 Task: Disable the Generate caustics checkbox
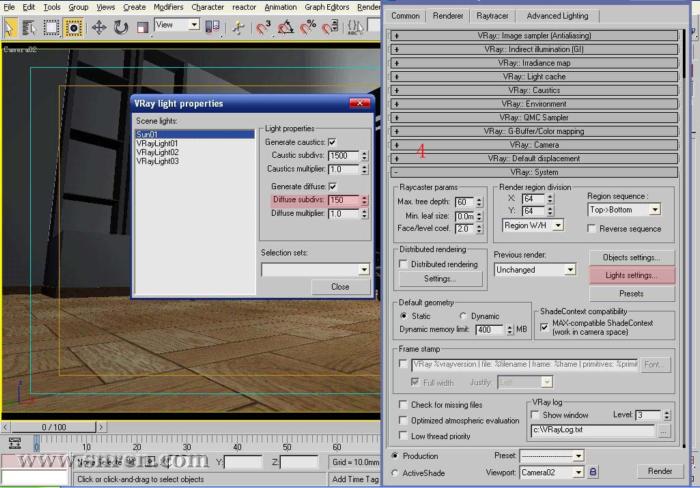pyautogui.click(x=332, y=143)
